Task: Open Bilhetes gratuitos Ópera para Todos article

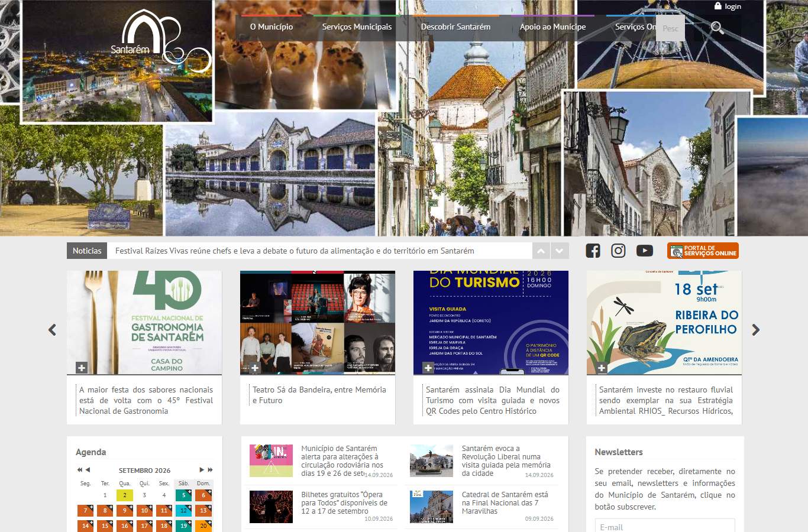Action: (x=344, y=503)
